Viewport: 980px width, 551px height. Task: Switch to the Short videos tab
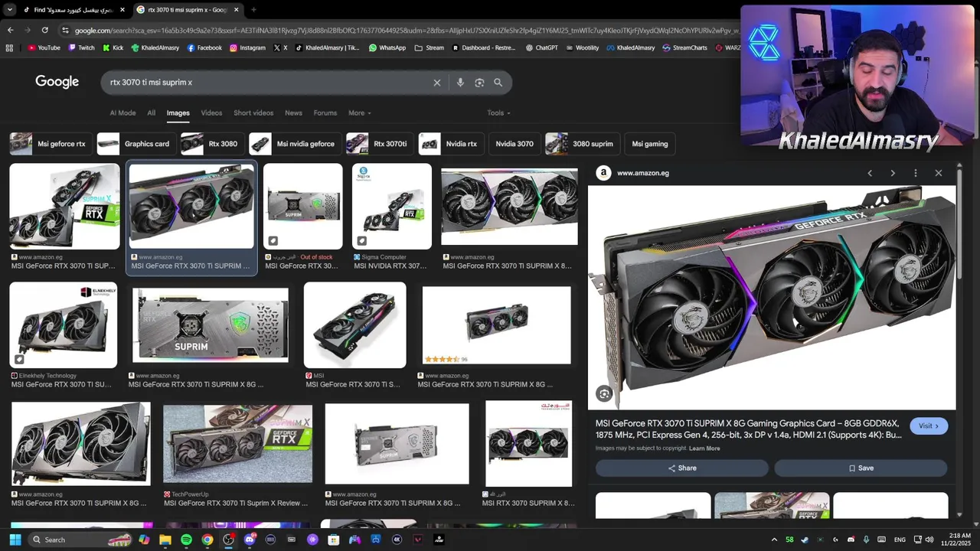tap(253, 112)
